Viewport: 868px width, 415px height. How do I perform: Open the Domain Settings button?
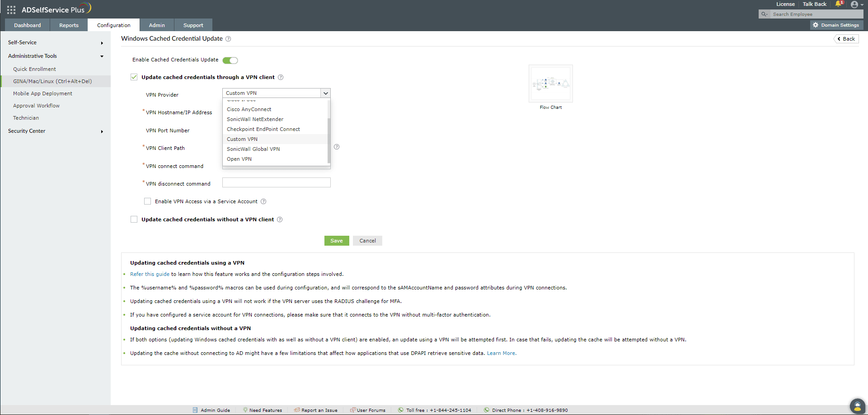(x=836, y=25)
